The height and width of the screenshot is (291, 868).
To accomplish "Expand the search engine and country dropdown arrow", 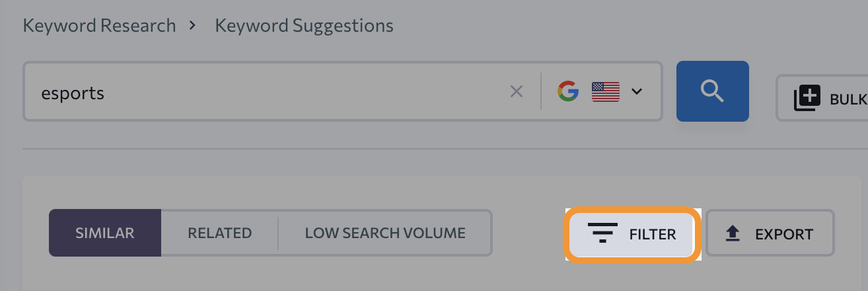I will tap(637, 91).
